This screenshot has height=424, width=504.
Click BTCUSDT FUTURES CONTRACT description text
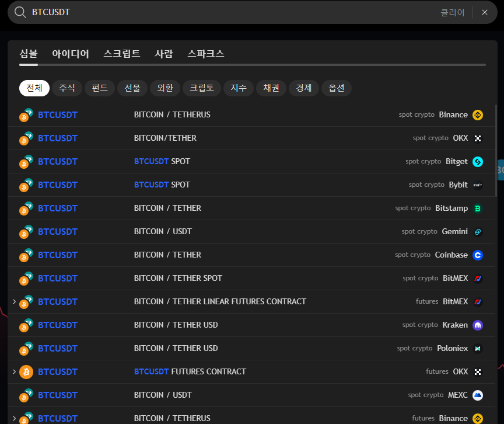coord(190,371)
